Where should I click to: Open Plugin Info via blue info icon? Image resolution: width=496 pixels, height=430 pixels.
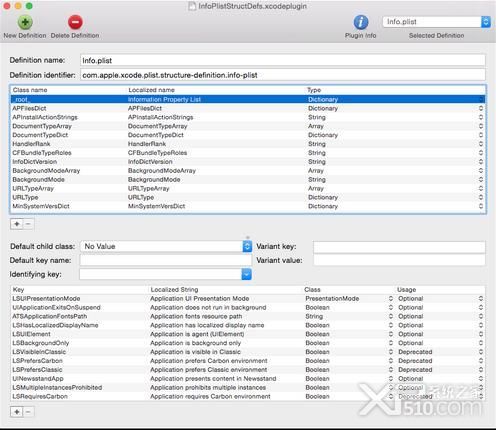point(361,22)
